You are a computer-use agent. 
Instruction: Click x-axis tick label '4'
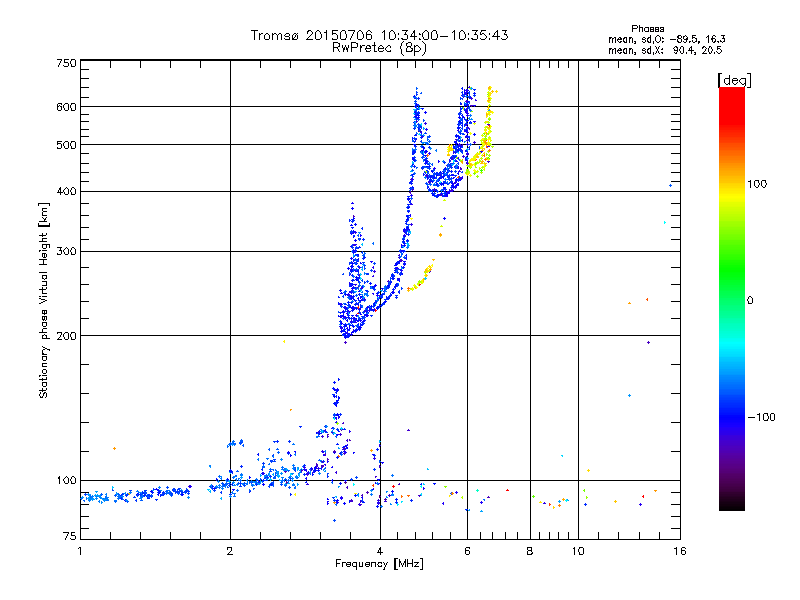[380, 551]
